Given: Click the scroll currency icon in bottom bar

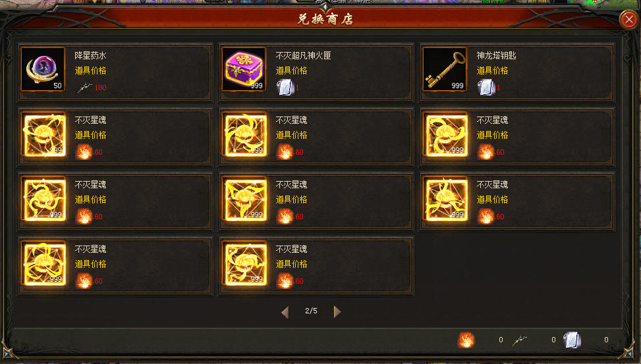Looking at the screenshot, I should [x=572, y=340].
